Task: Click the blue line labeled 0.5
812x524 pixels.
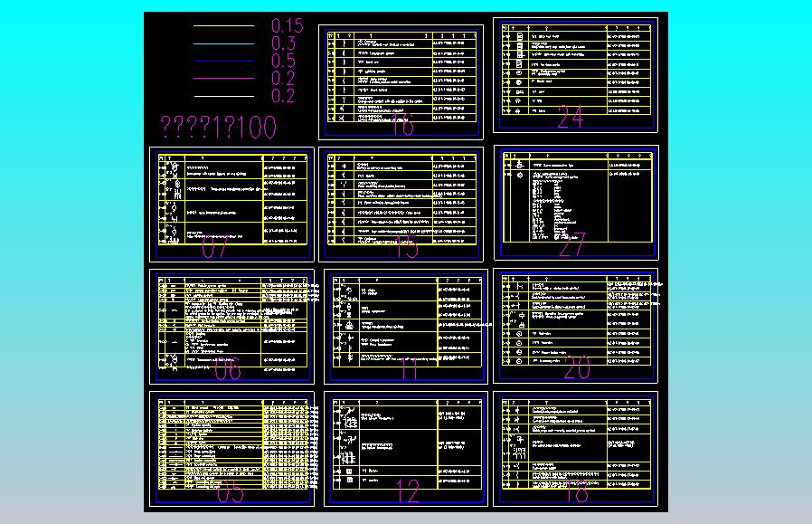Action: [223, 62]
